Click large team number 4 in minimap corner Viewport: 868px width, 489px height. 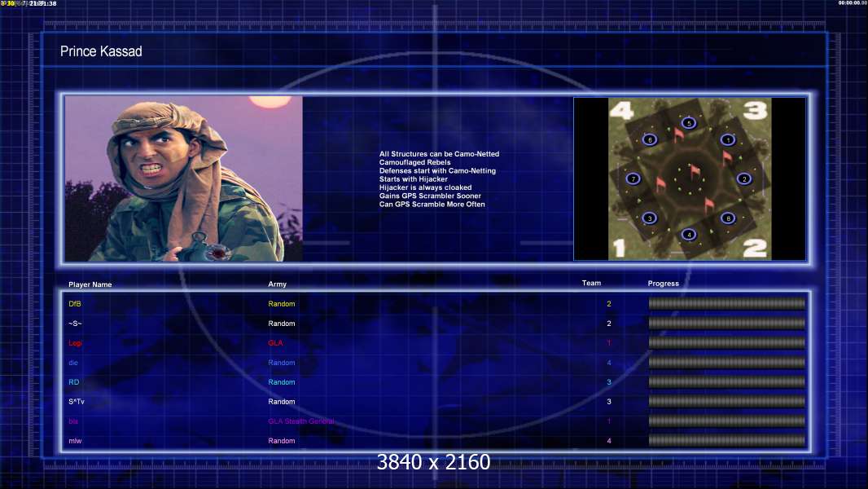tap(621, 110)
